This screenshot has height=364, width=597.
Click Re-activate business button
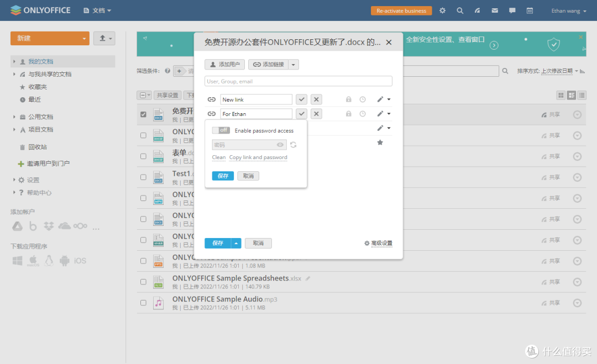(401, 10)
